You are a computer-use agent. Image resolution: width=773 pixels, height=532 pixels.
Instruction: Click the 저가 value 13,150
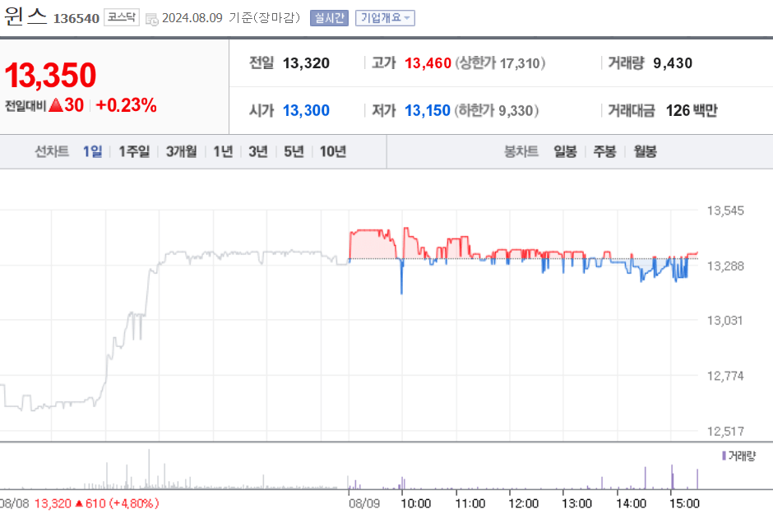click(x=428, y=110)
